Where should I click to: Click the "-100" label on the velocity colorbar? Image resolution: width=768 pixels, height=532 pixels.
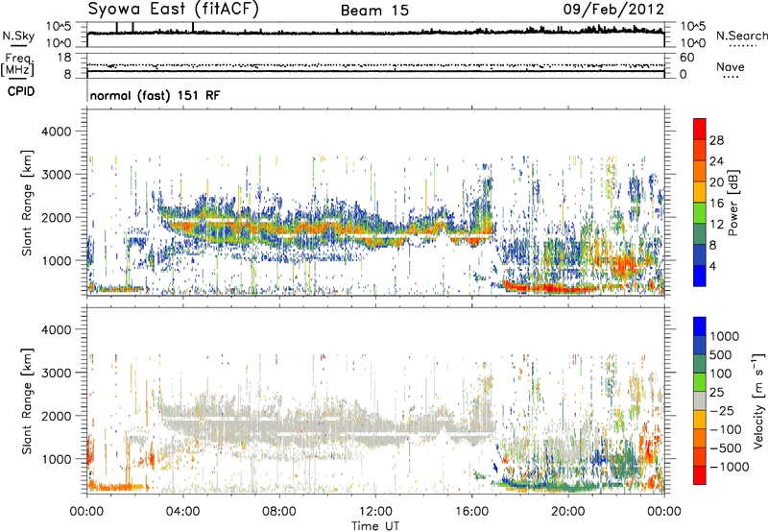(725, 429)
